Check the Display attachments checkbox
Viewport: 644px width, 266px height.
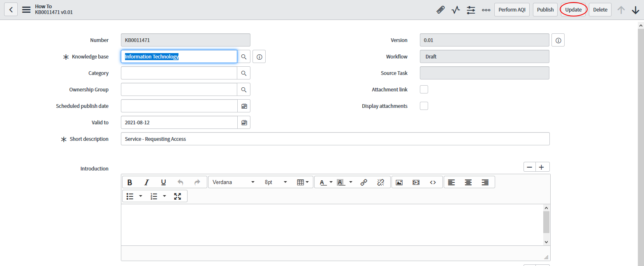[424, 106]
